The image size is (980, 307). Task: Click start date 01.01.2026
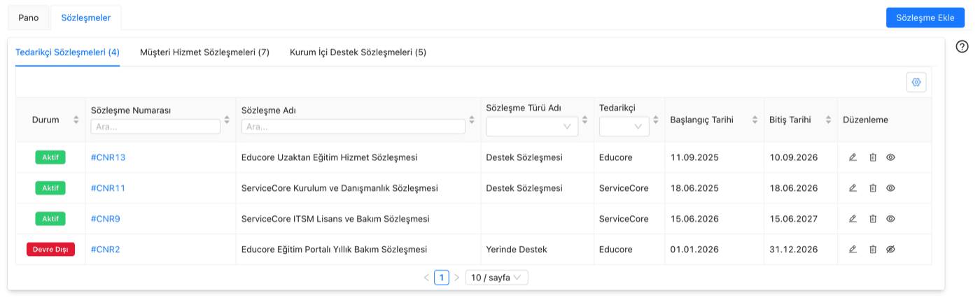click(694, 249)
